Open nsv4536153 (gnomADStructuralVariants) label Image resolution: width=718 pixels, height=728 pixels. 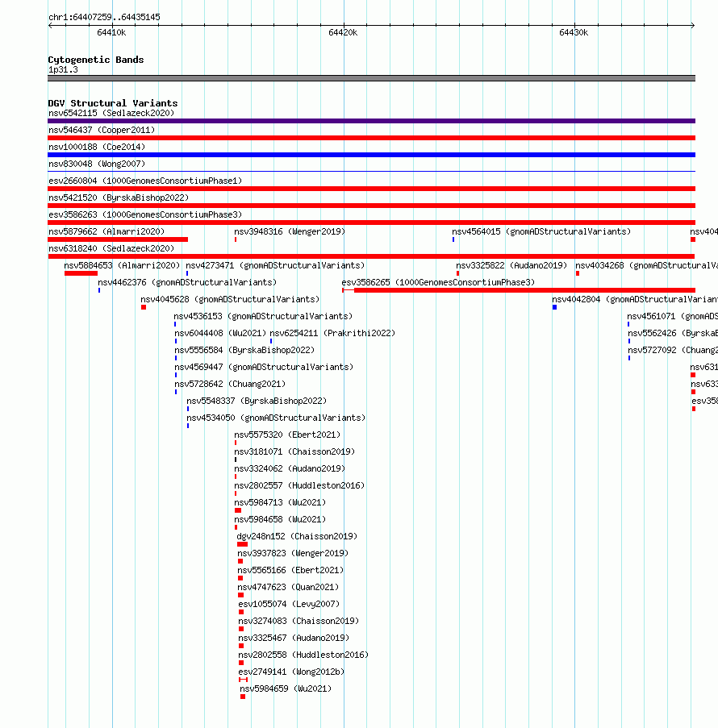click(263, 316)
